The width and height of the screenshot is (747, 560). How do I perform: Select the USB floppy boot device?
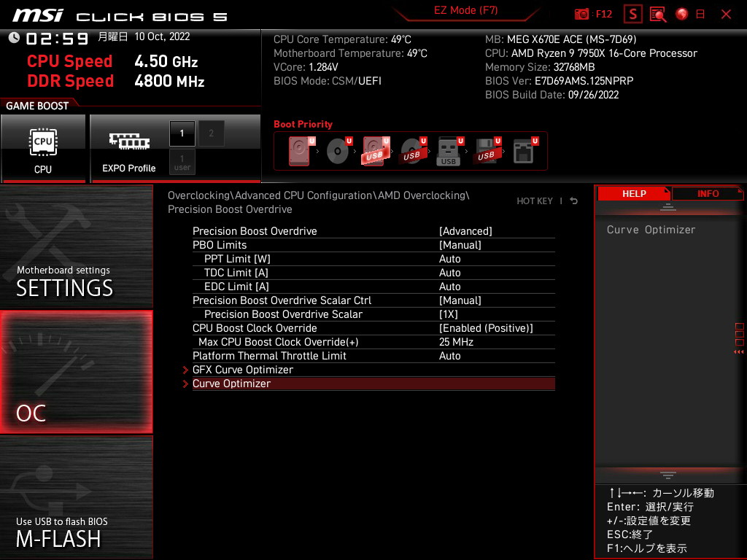[x=487, y=151]
